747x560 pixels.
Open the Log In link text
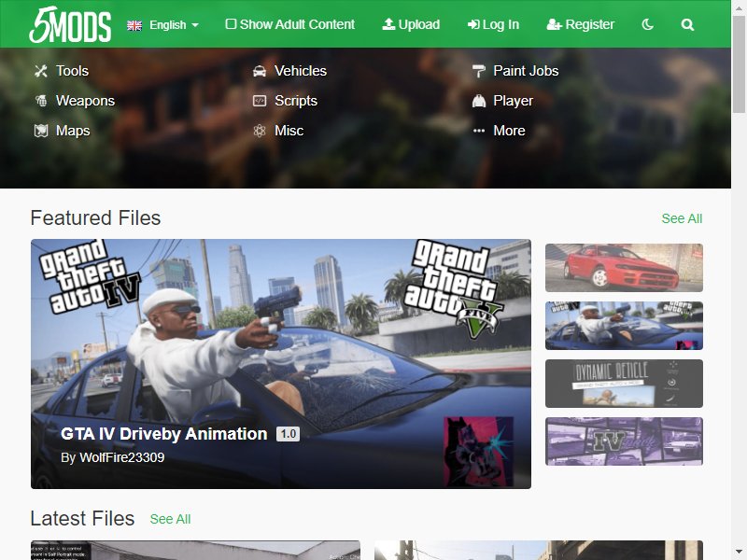point(500,24)
